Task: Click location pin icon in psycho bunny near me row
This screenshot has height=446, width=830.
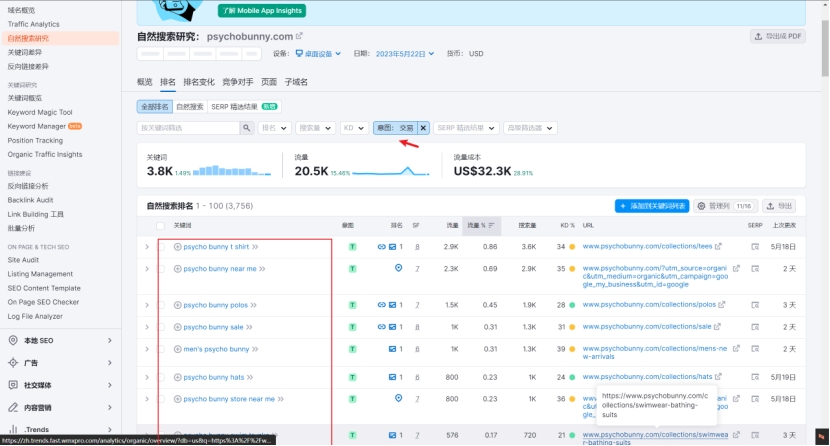Action: [398, 268]
